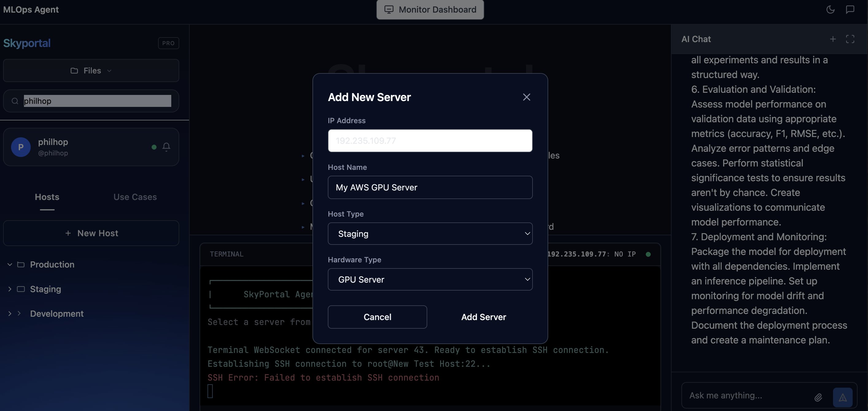Close the Add New Server dialog
The height and width of the screenshot is (411, 868).
point(526,97)
